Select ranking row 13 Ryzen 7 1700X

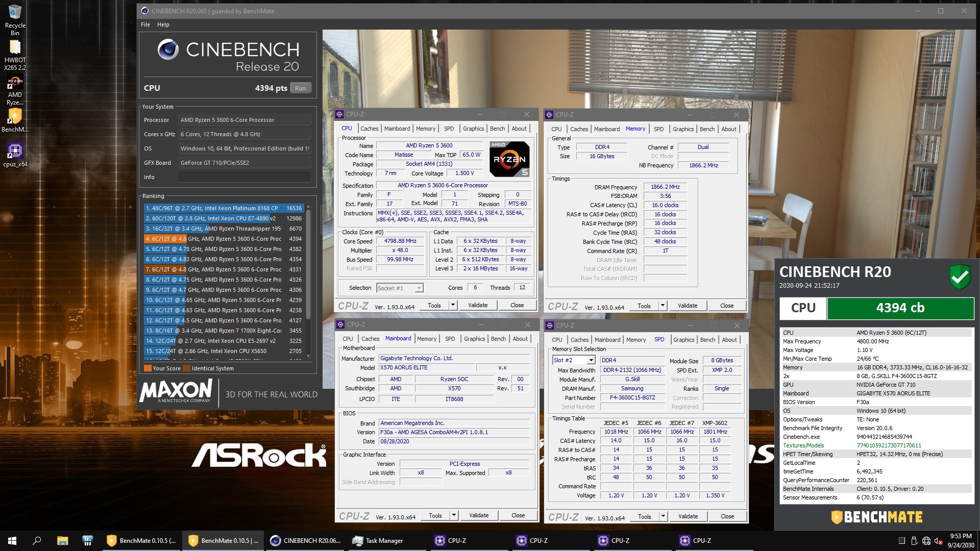coord(224,331)
